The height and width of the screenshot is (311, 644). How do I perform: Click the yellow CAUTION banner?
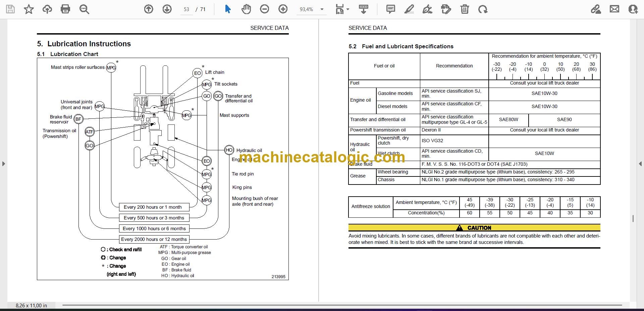pyautogui.click(x=474, y=228)
